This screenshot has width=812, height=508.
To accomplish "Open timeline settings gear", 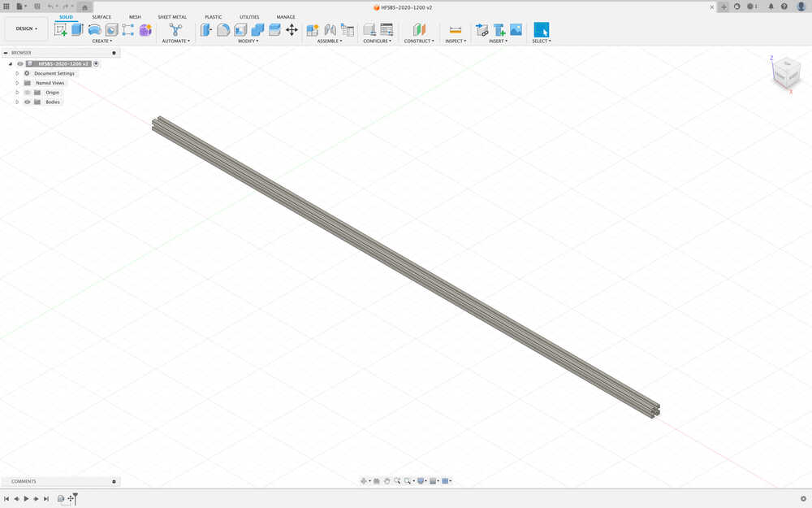I will [x=803, y=499].
